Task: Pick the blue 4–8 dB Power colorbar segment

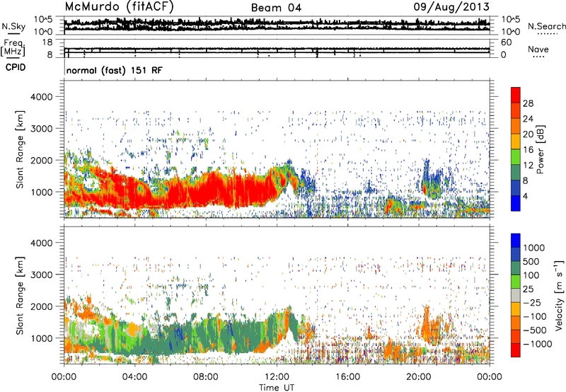Action: [516, 188]
